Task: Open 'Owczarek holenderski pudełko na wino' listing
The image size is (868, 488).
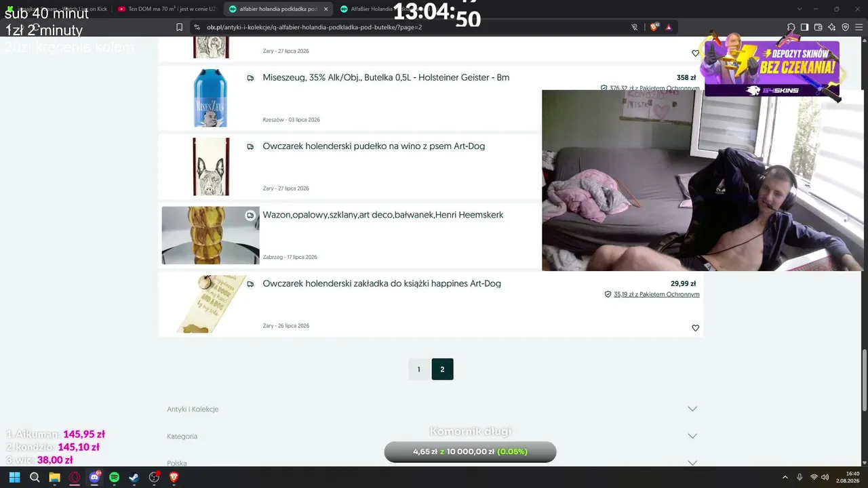Action: tap(374, 146)
